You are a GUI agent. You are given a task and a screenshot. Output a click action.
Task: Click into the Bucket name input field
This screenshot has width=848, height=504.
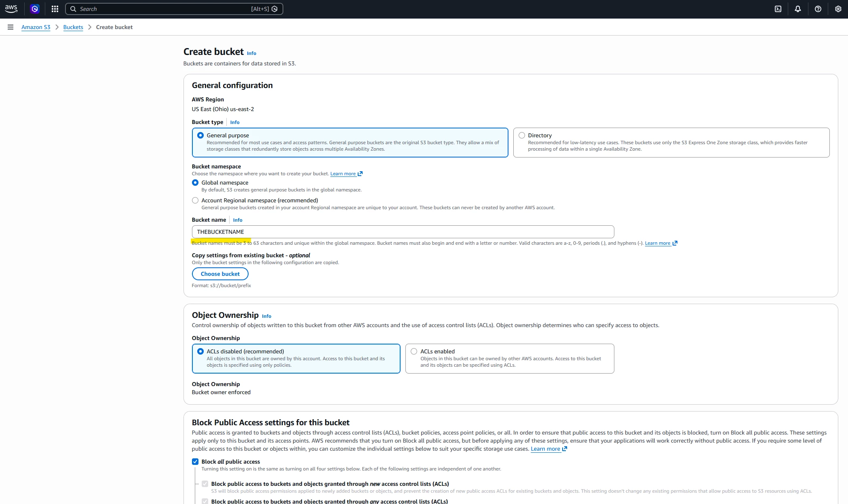pyautogui.click(x=403, y=232)
